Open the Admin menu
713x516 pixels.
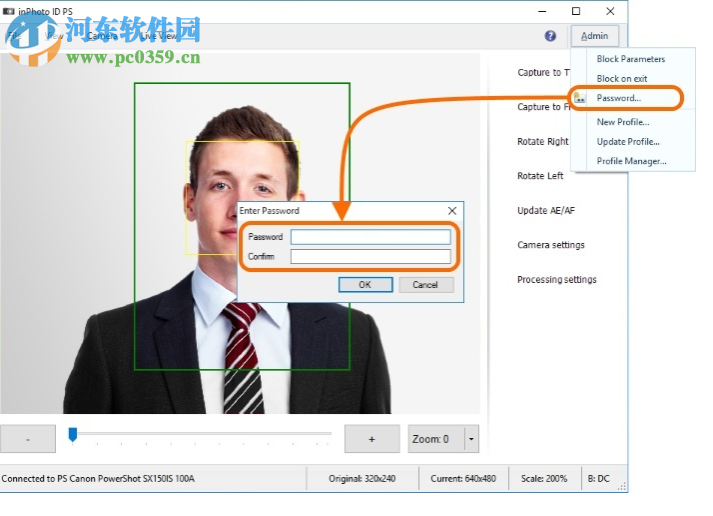point(594,36)
